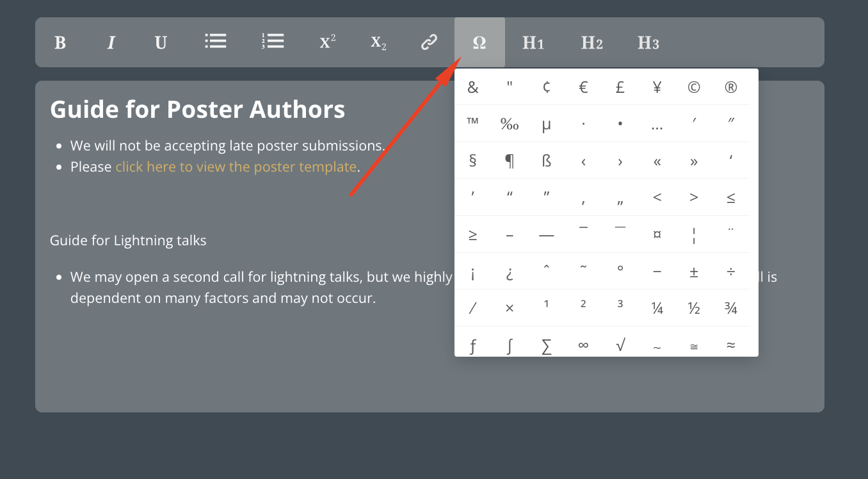This screenshot has width=868, height=479.
Task: Toggle bold formatting in the toolbar
Action: [x=60, y=42]
